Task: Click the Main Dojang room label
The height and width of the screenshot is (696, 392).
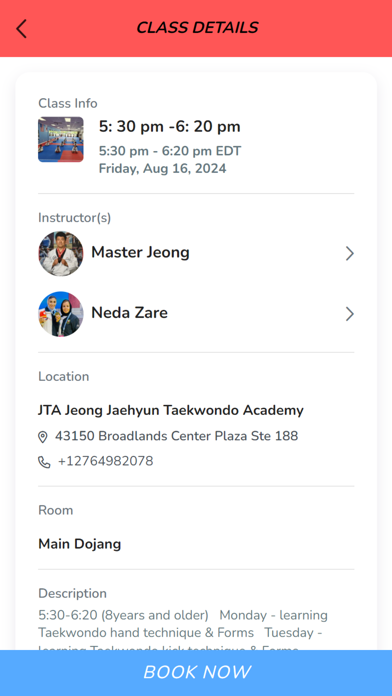Action: pos(79,544)
